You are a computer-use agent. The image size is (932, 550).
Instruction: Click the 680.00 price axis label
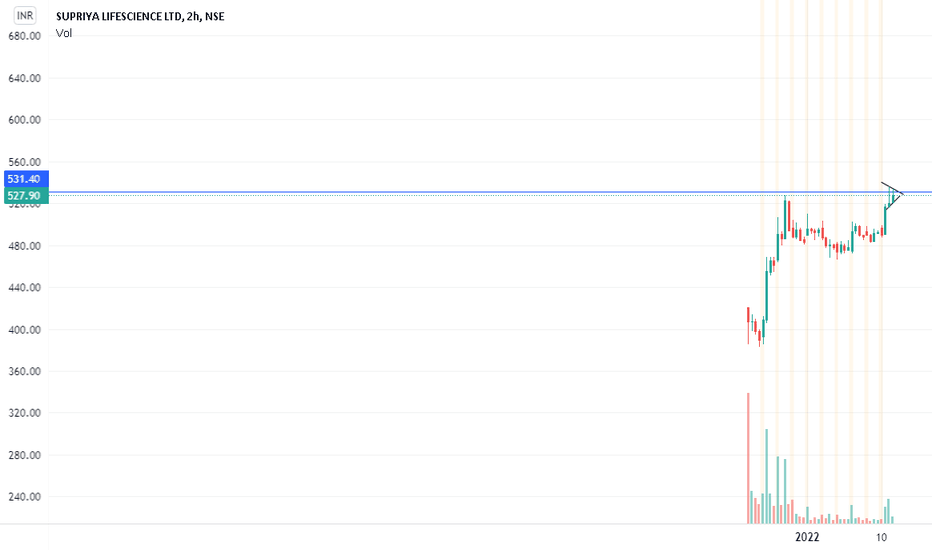click(x=24, y=36)
